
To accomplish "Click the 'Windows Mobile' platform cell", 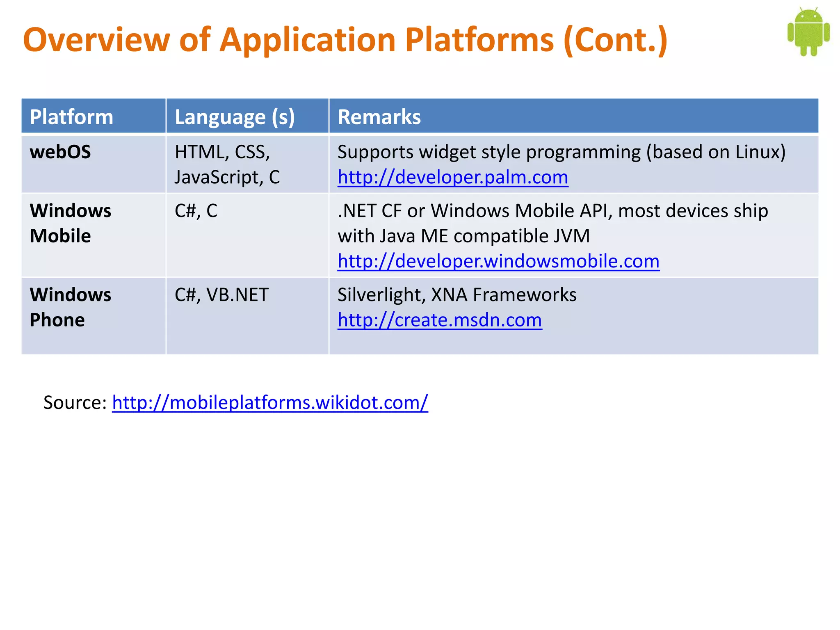I will click(x=94, y=235).
